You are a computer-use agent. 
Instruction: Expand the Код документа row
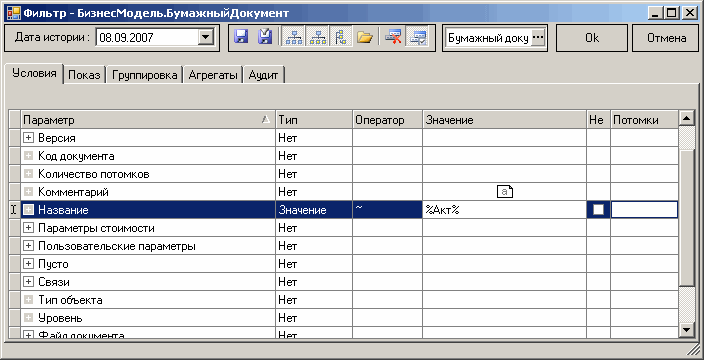(28, 156)
